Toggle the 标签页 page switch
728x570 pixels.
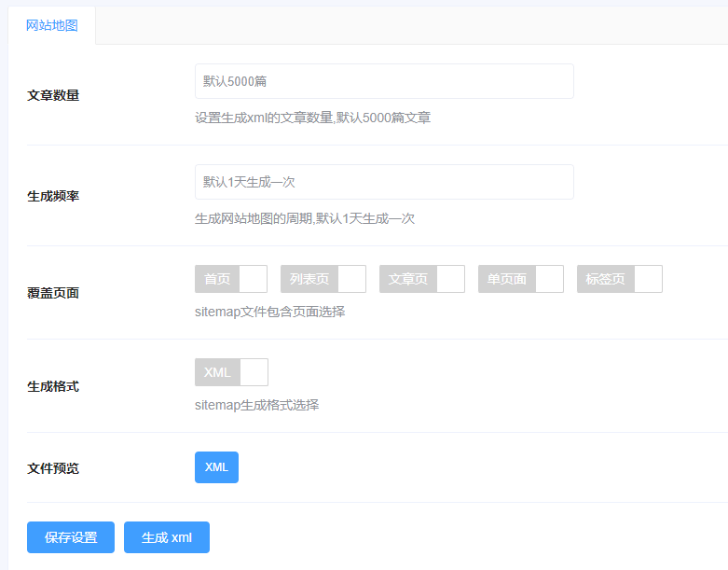[x=619, y=279]
